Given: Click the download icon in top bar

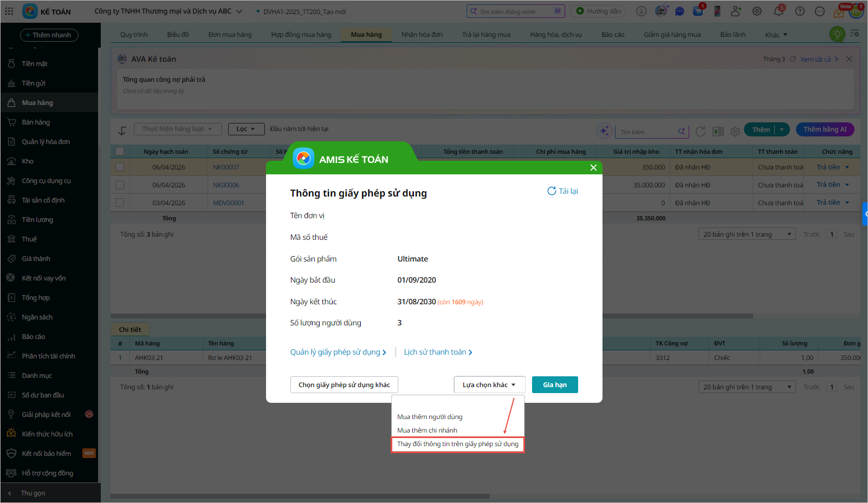Looking at the screenshot, I should coord(641,11).
